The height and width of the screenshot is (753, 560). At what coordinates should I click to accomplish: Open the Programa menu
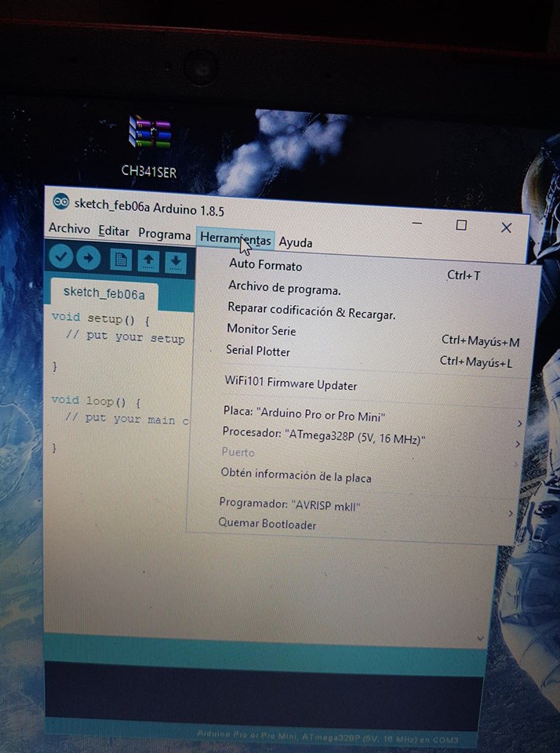tap(164, 235)
